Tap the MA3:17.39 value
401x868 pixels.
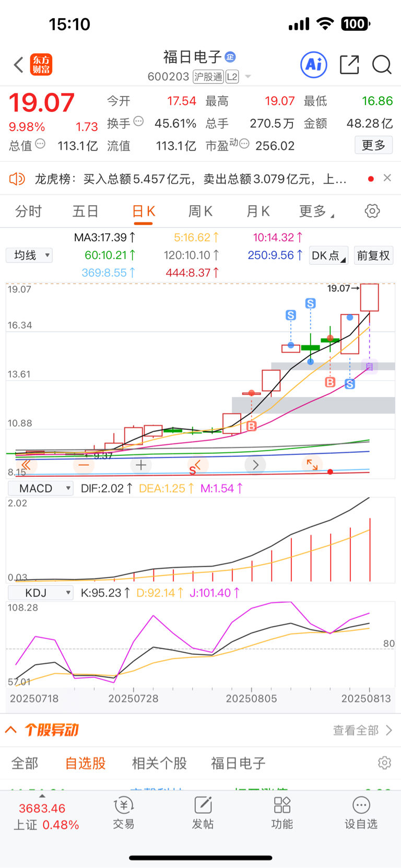[x=105, y=238]
